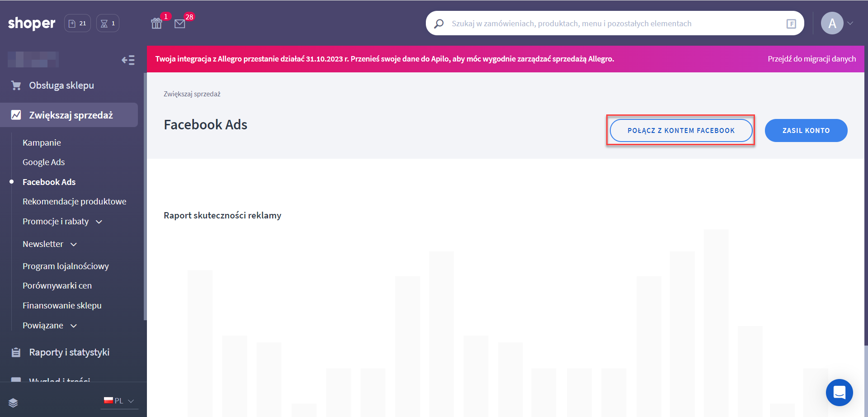Open the PL language dropdown
868x417 pixels.
[x=120, y=401]
